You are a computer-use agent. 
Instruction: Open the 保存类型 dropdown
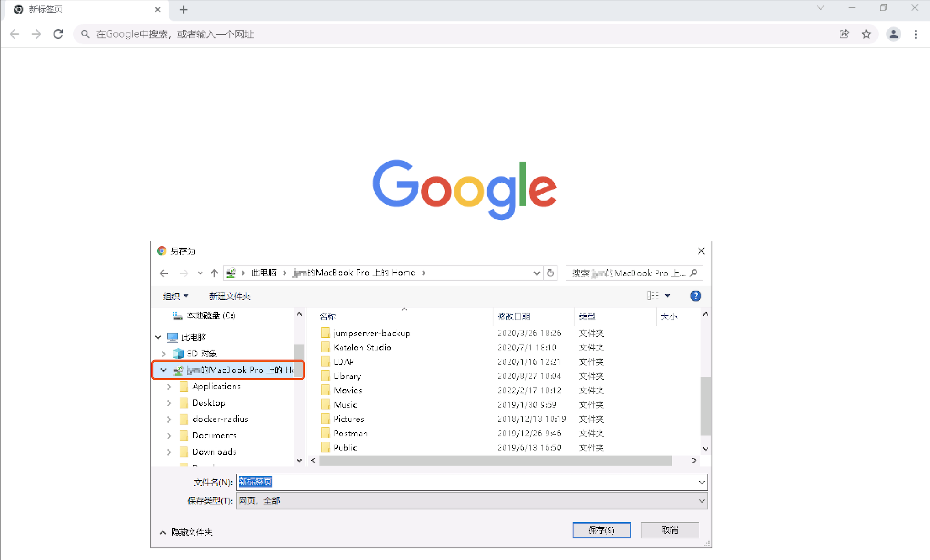[x=472, y=501]
